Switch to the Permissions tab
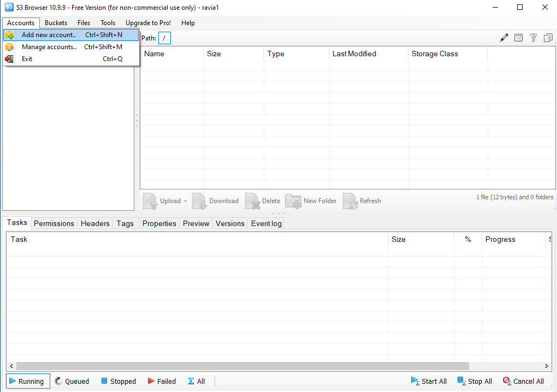This screenshot has width=557, height=392. coord(54,223)
